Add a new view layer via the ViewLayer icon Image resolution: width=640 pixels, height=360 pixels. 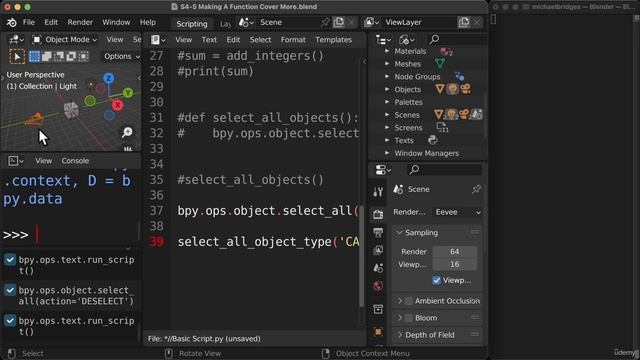(x=464, y=22)
